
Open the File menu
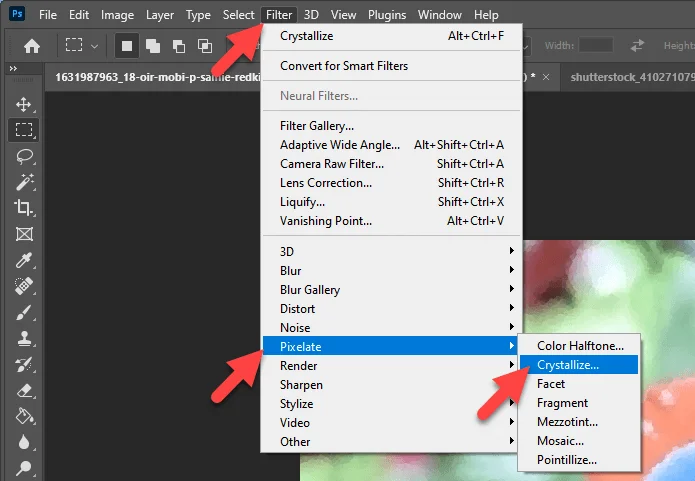point(48,15)
